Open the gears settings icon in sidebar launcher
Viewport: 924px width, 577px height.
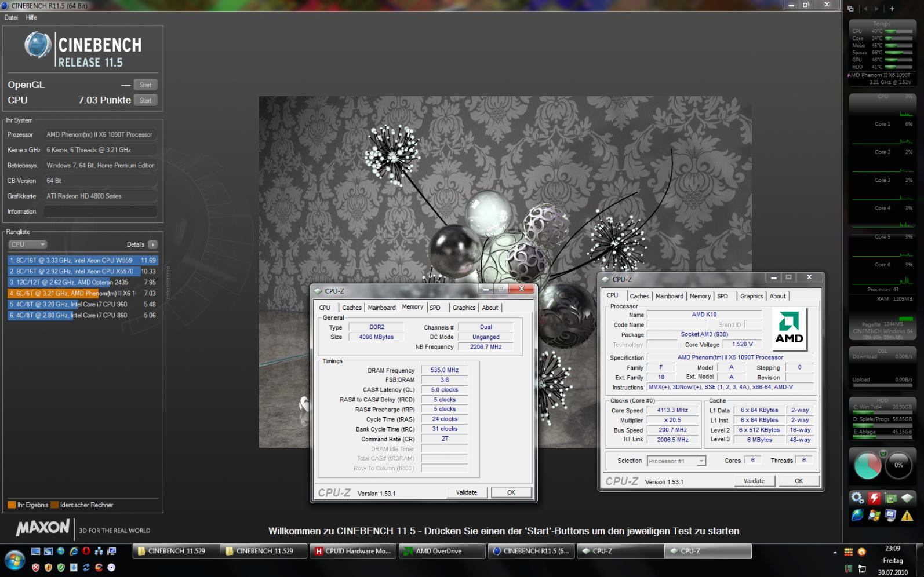coord(857,498)
